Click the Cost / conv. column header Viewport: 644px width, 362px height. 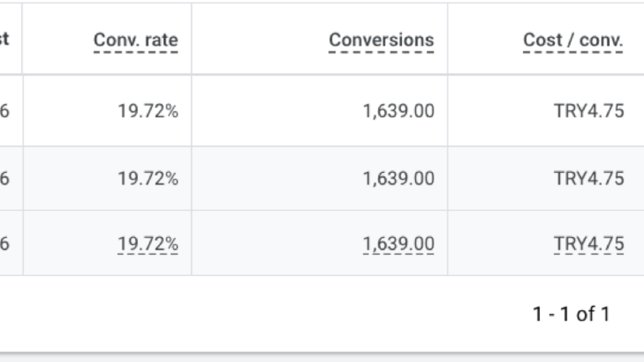pyautogui.click(x=573, y=41)
